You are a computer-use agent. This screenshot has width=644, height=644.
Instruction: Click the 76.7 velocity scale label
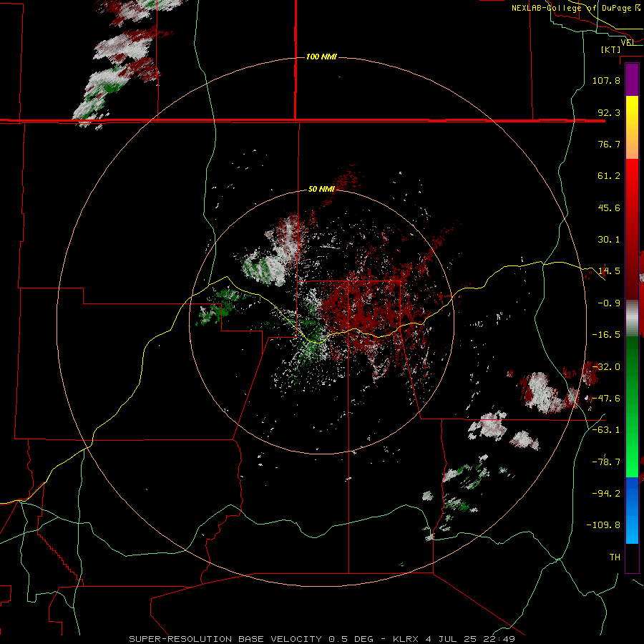pyautogui.click(x=609, y=144)
